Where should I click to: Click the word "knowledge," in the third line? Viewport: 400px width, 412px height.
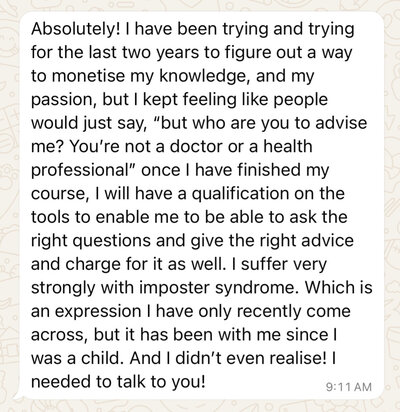(205, 77)
